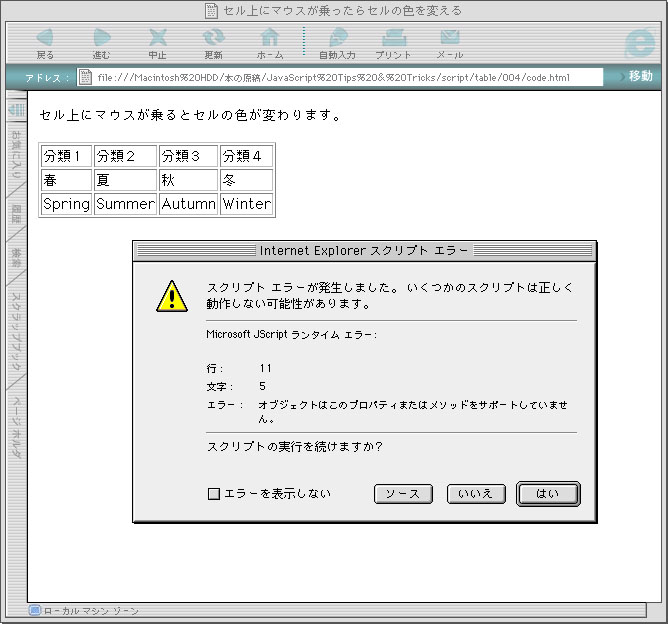Click table cell 分類3
This screenshot has width=668, height=624.
tap(188, 156)
